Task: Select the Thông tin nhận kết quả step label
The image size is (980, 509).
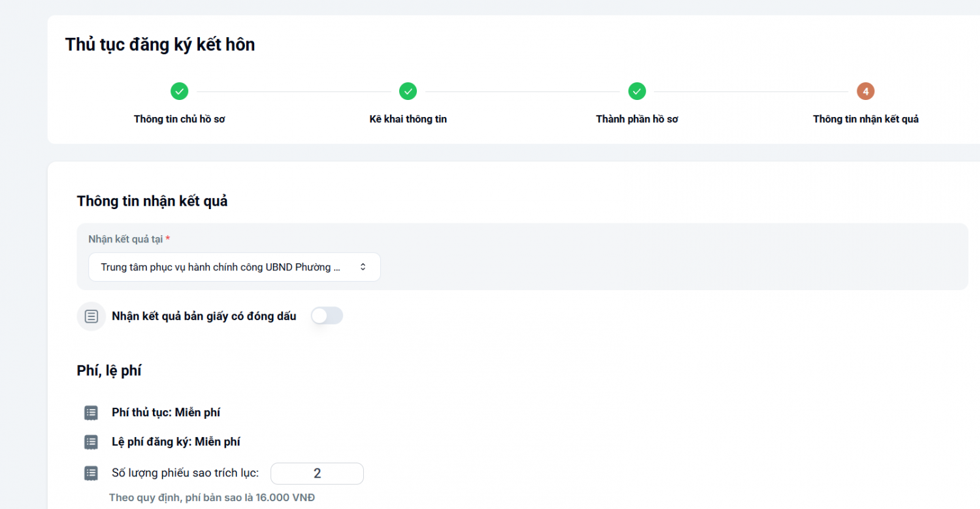Action: 866,119
